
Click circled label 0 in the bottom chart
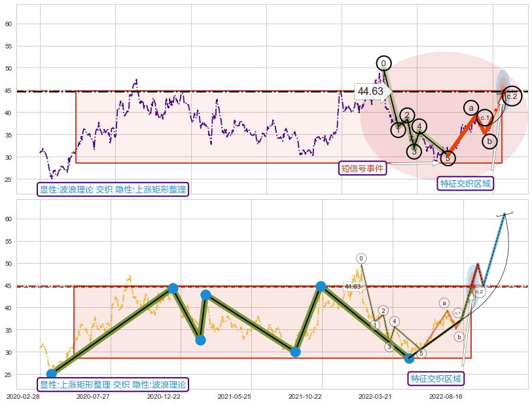(x=361, y=258)
